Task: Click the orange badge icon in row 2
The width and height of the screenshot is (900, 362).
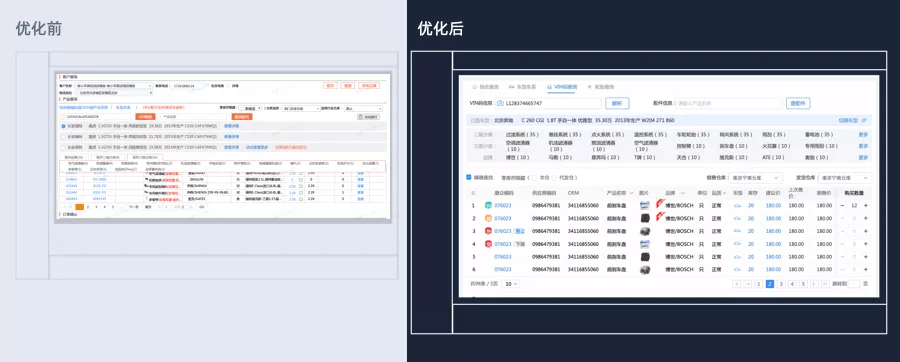Action: tap(488, 218)
